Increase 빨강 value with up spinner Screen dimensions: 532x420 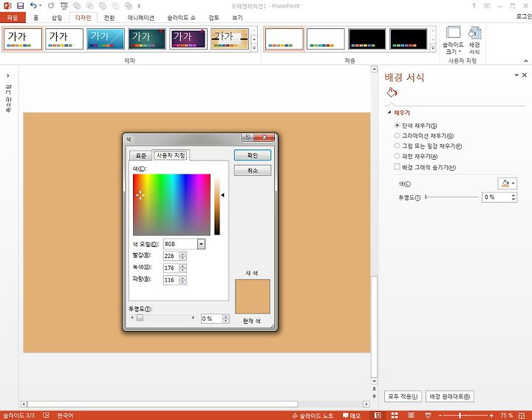click(183, 254)
